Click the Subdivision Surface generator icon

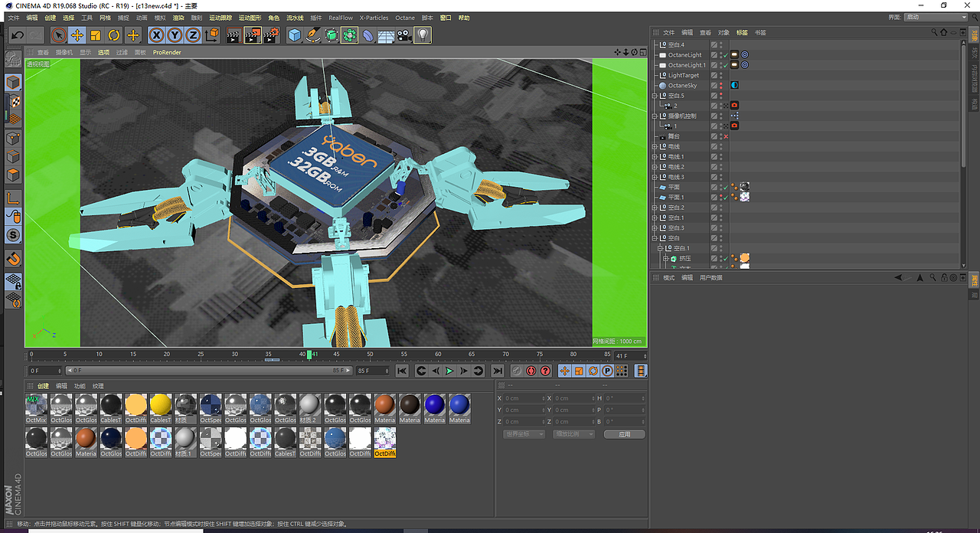[x=332, y=35]
